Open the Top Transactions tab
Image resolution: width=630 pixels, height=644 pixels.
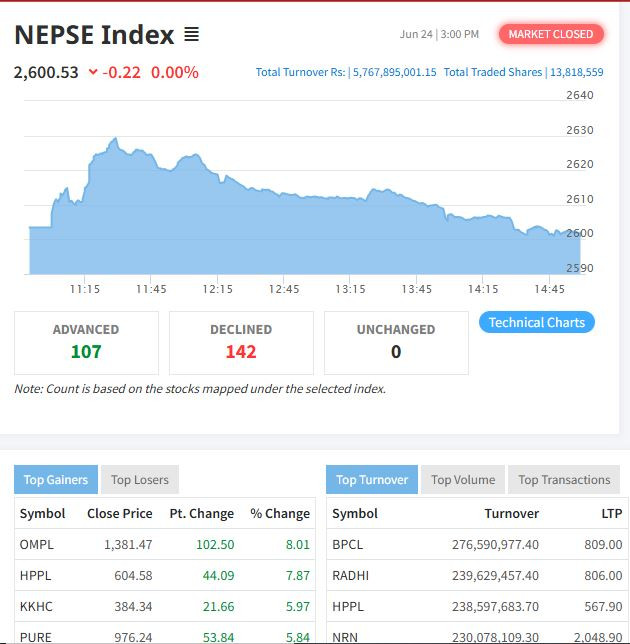pyautogui.click(x=564, y=480)
